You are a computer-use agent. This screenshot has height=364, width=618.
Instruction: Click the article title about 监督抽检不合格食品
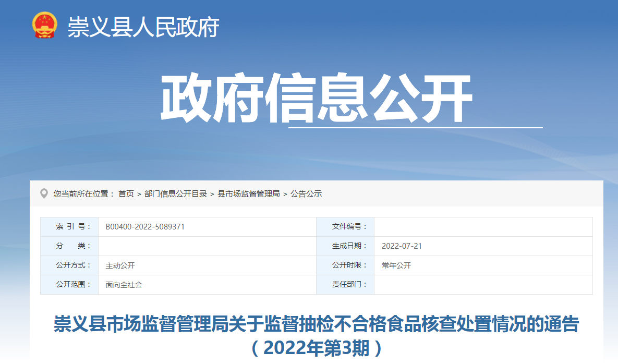point(317,336)
